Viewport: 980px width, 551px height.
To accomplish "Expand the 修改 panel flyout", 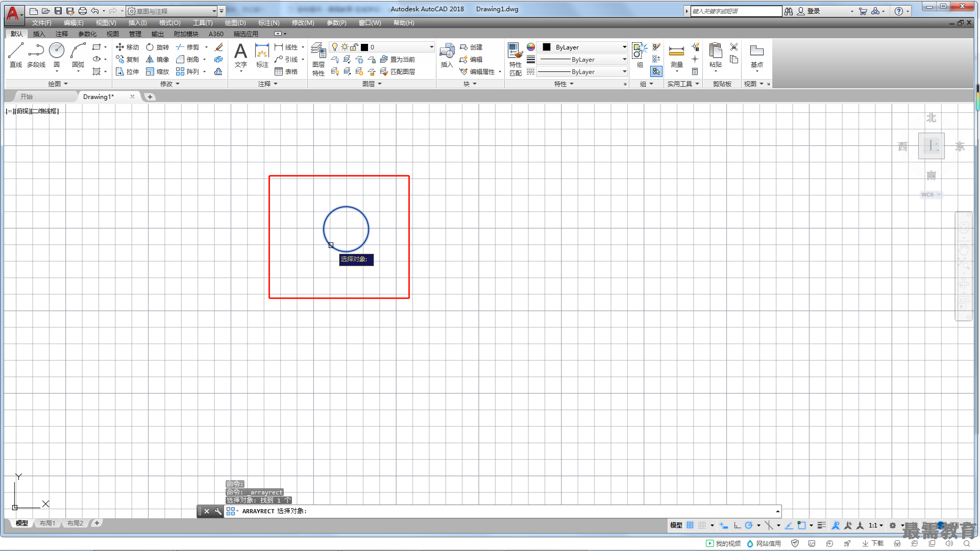I will (170, 84).
